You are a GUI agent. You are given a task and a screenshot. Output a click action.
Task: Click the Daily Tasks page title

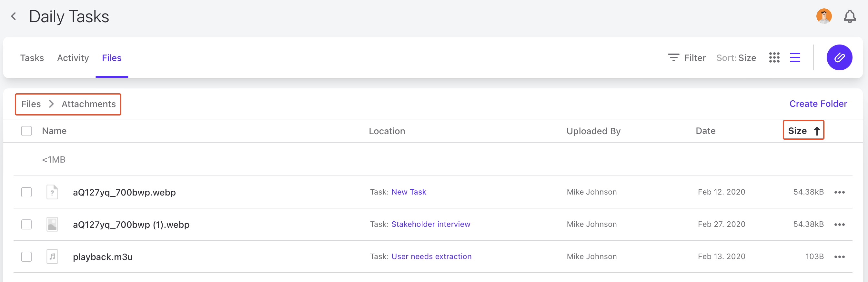[x=69, y=16]
